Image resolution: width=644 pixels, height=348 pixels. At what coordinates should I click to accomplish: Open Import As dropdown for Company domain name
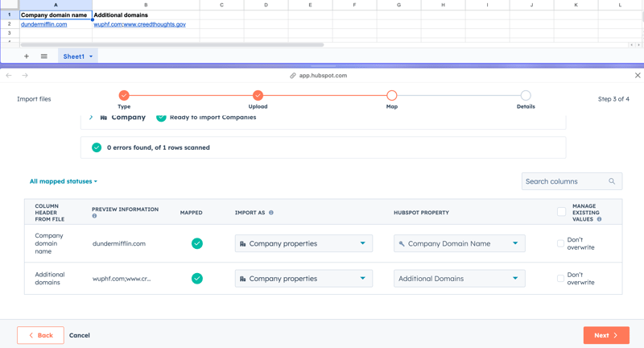click(304, 243)
